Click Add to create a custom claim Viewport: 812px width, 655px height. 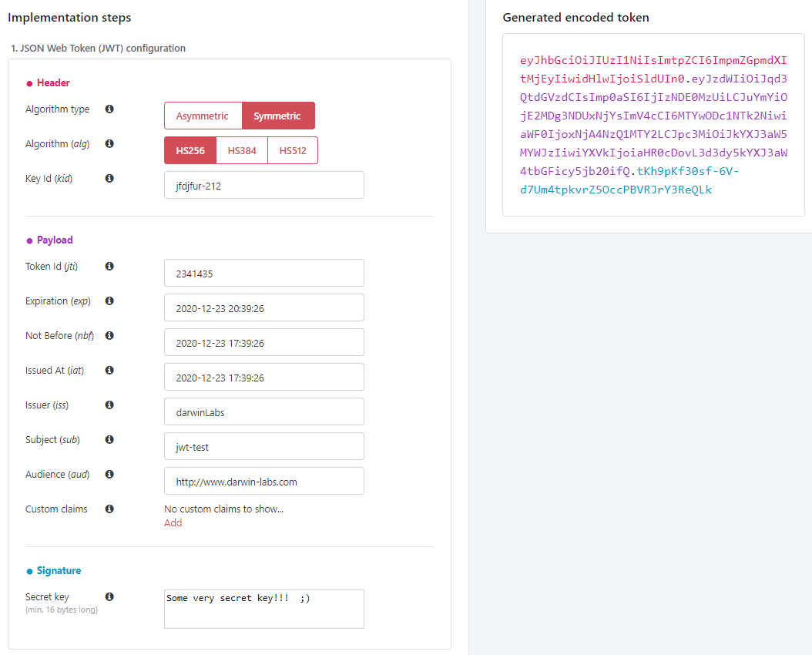point(173,522)
